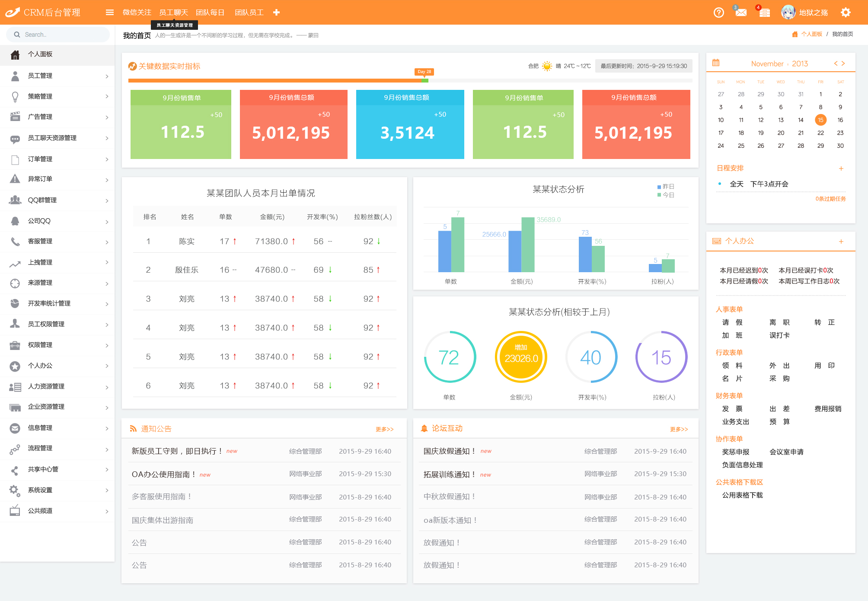Open the 新版员工守则，即日执行！ notice
Viewport: 868px width, 601px height.
[x=178, y=451]
